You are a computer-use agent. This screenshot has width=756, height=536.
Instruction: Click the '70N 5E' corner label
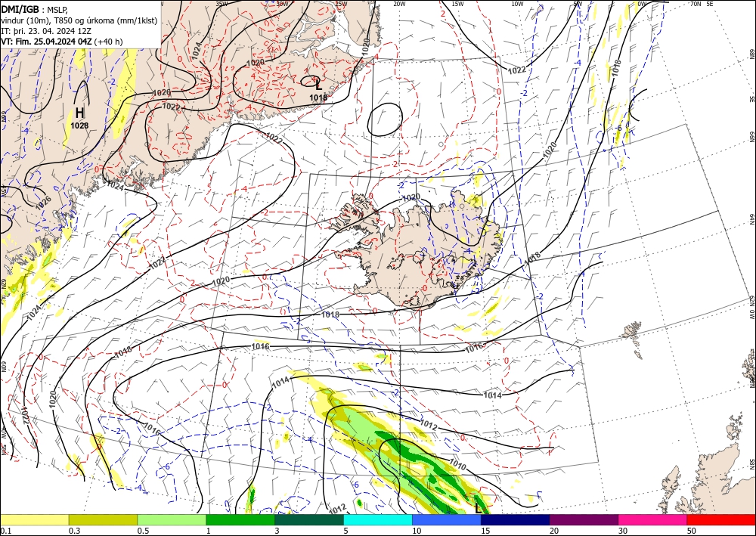pyautogui.click(x=702, y=4)
